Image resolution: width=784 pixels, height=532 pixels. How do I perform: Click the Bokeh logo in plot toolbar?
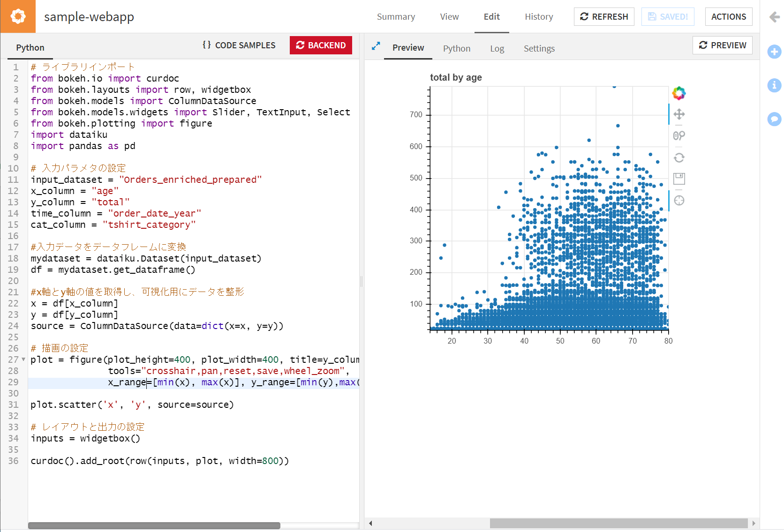pyautogui.click(x=679, y=93)
